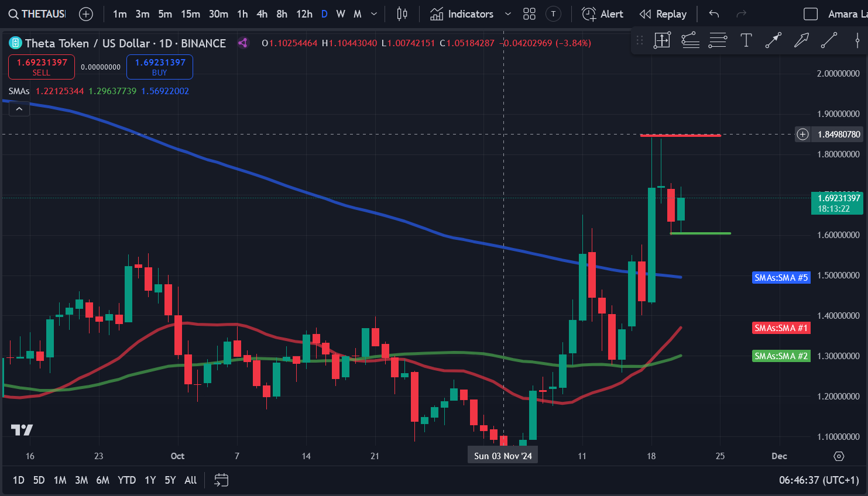Open the go-to-date calendar icon
This screenshot has height=496, width=868.
click(x=221, y=480)
